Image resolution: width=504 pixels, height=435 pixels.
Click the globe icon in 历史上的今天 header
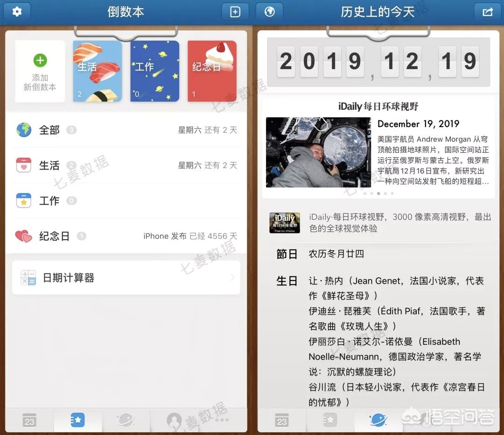tap(269, 12)
